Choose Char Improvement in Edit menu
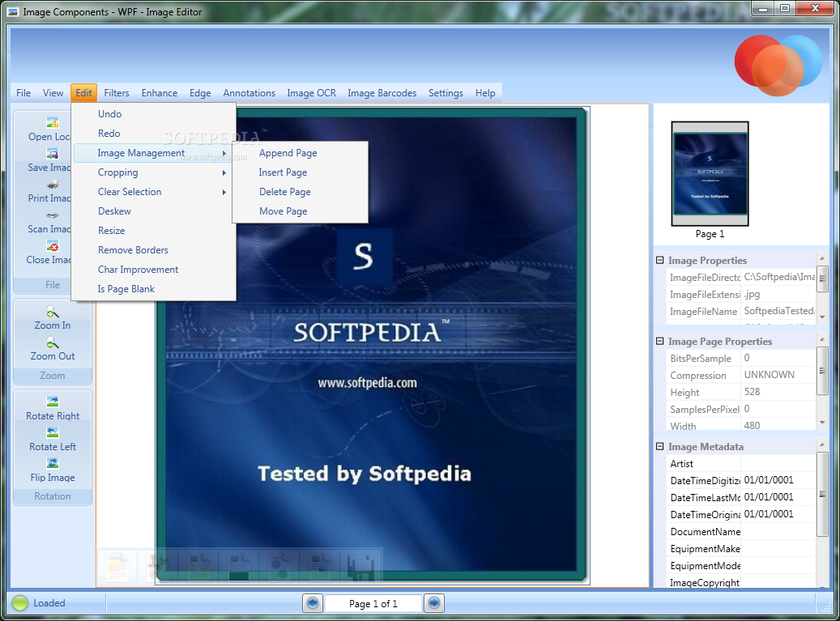The width and height of the screenshot is (840, 621). tap(154, 270)
